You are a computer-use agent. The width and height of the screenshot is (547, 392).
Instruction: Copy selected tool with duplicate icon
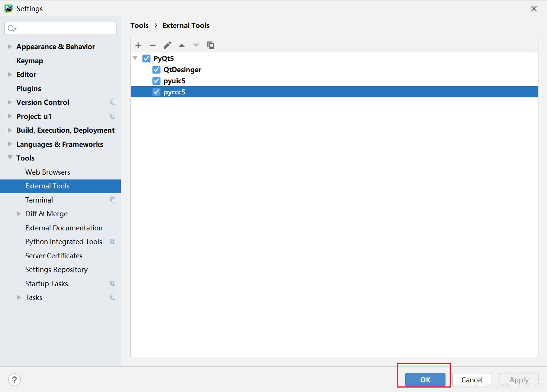(x=211, y=45)
